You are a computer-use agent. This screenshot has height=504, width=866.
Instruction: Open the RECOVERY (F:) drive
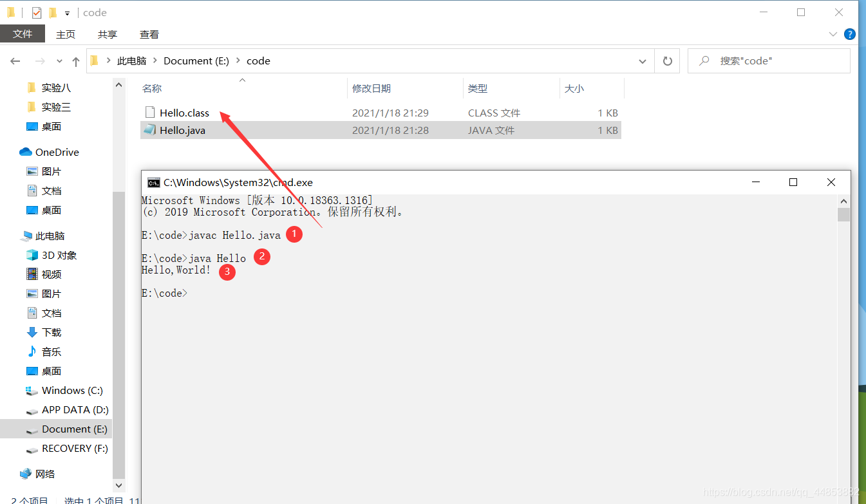[75, 448]
